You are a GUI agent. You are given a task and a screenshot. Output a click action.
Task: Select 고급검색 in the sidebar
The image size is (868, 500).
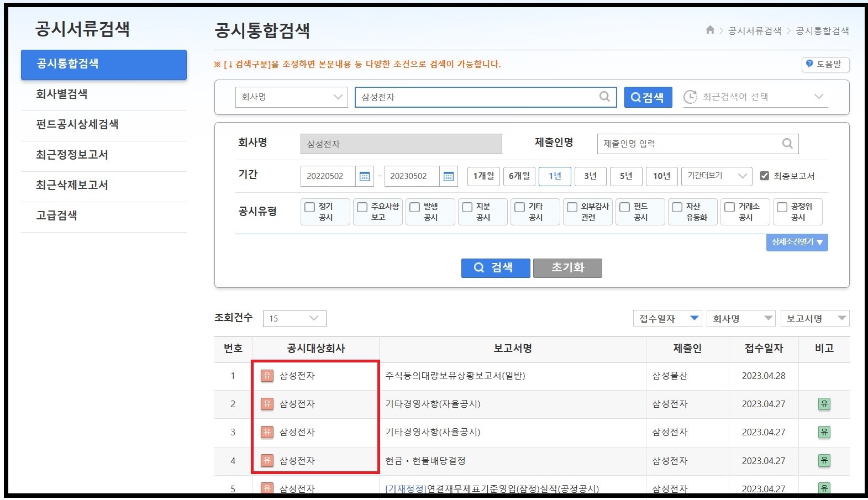[104, 216]
